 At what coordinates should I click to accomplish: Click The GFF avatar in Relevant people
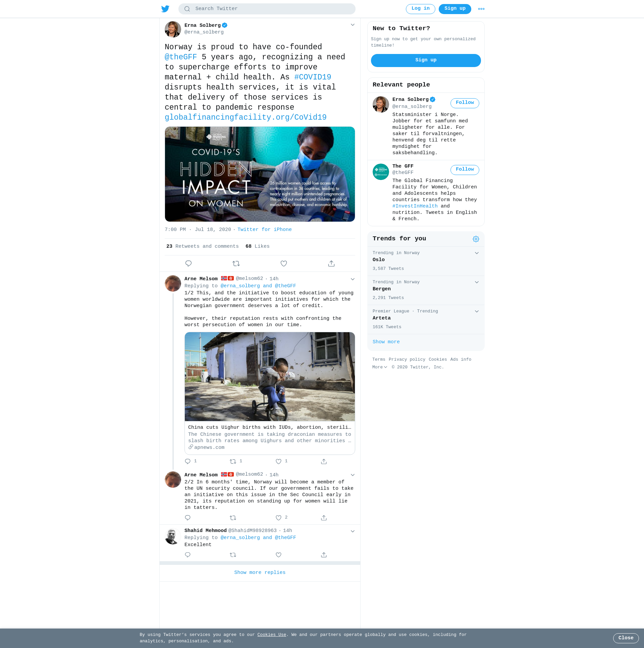(x=381, y=172)
